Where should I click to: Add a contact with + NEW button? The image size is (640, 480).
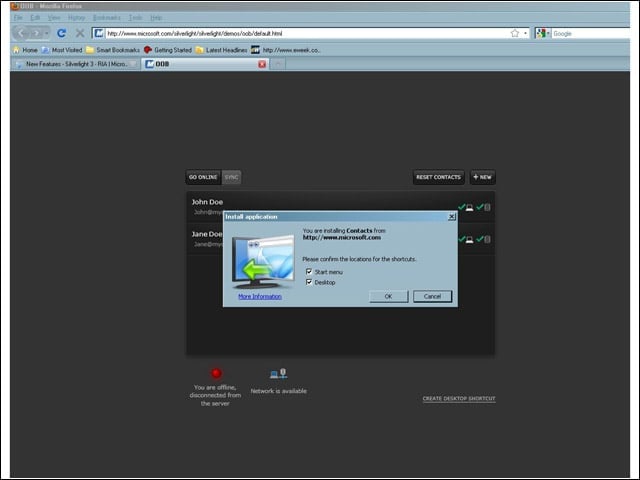pyautogui.click(x=482, y=177)
